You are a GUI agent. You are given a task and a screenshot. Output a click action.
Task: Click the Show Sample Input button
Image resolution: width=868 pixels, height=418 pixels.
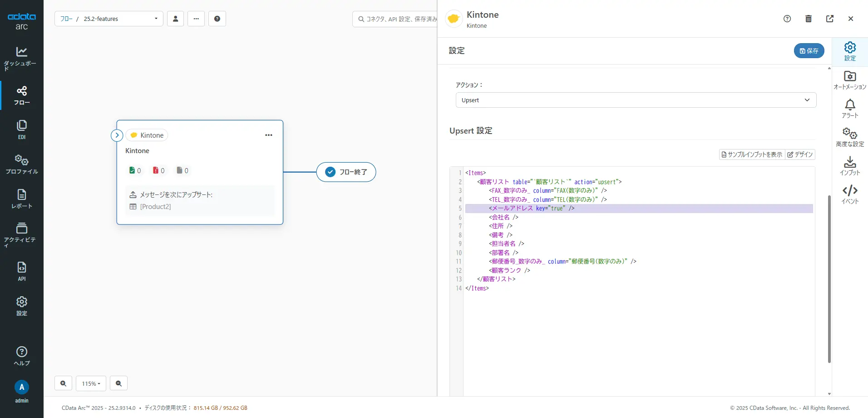pyautogui.click(x=752, y=154)
